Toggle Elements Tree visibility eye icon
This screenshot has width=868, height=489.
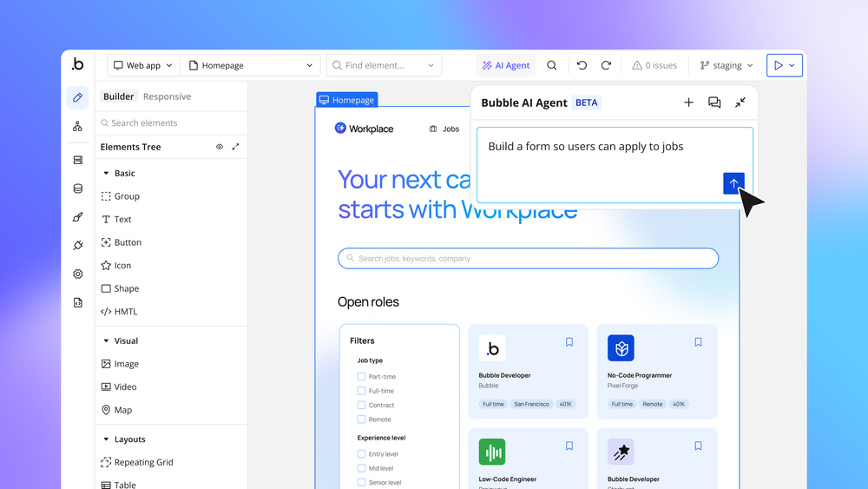click(x=220, y=147)
